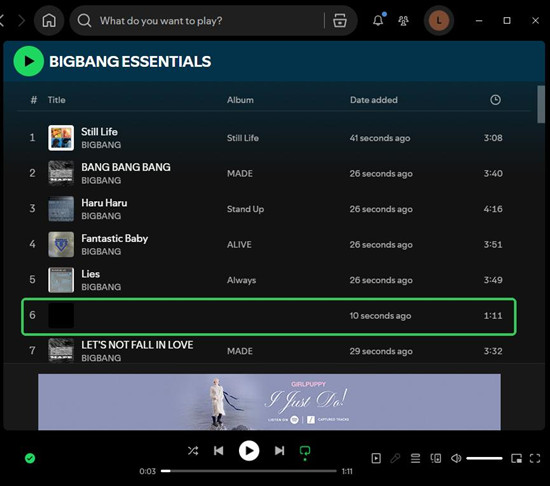The image size is (550, 486).
Task: Skip to next track
Action: pyautogui.click(x=279, y=451)
